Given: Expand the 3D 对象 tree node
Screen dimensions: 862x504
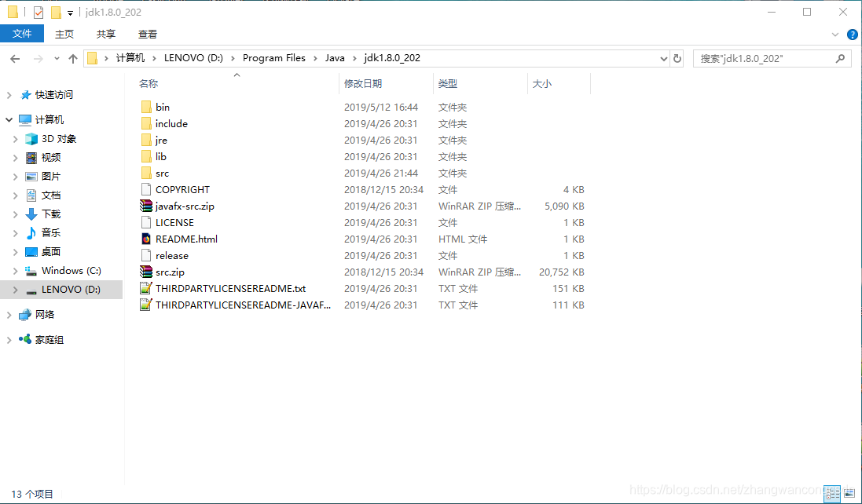Looking at the screenshot, I should pyautogui.click(x=16, y=139).
